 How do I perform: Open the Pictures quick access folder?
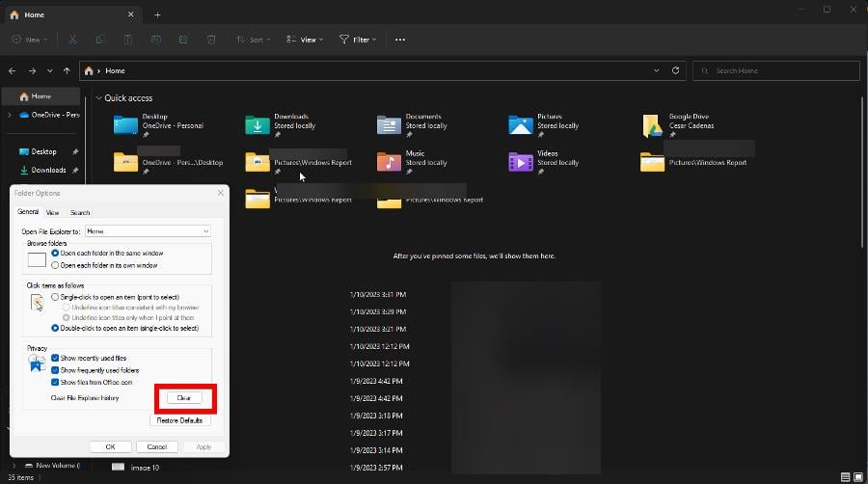coord(521,125)
